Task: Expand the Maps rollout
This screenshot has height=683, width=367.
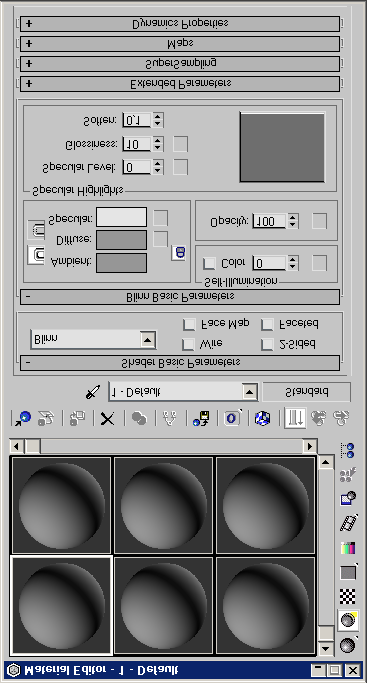Action: click(x=180, y=44)
